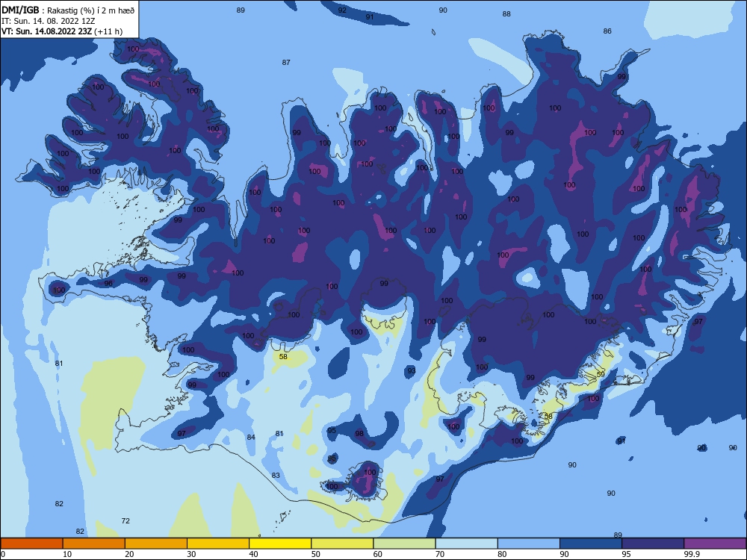Screen dimensions: 747x560
Task: Click the map humidity value '87'
Action: 286,63
